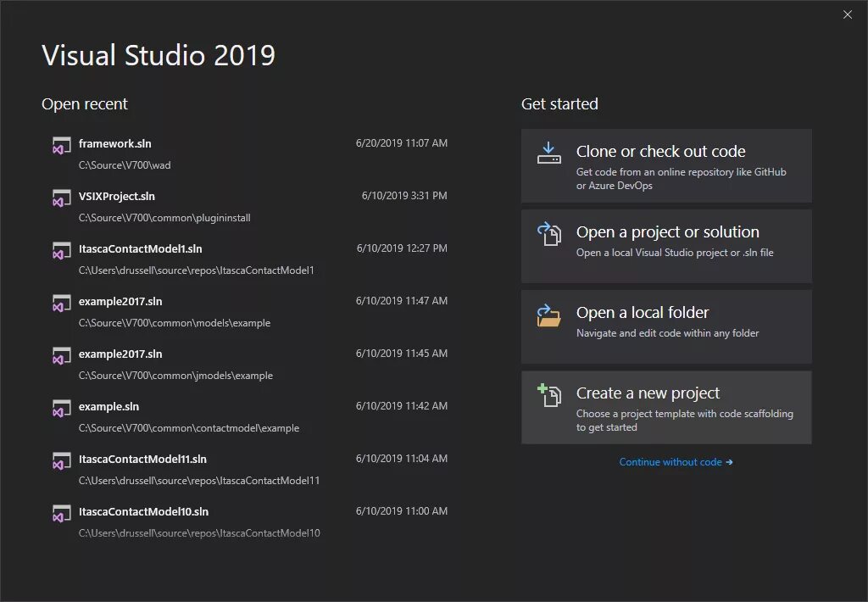Close the Visual Studio 2019 start window
Screen dimensions: 868x602
(x=848, y=15)
